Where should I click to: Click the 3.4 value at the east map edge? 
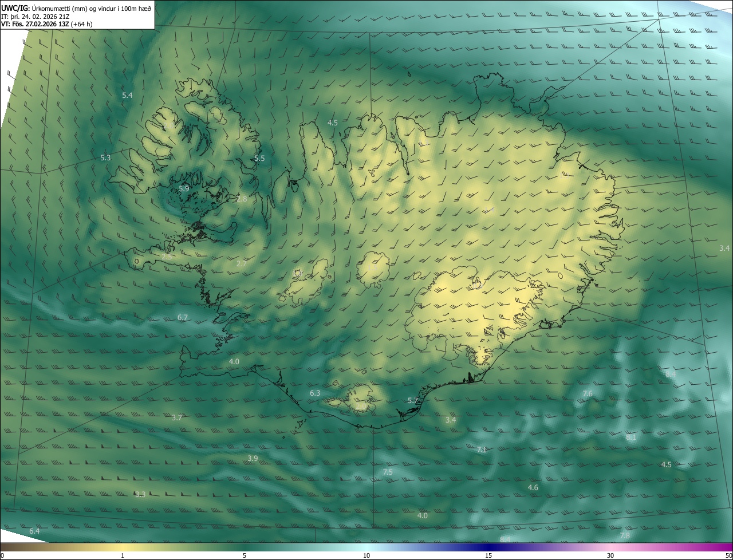coord(724,249)
